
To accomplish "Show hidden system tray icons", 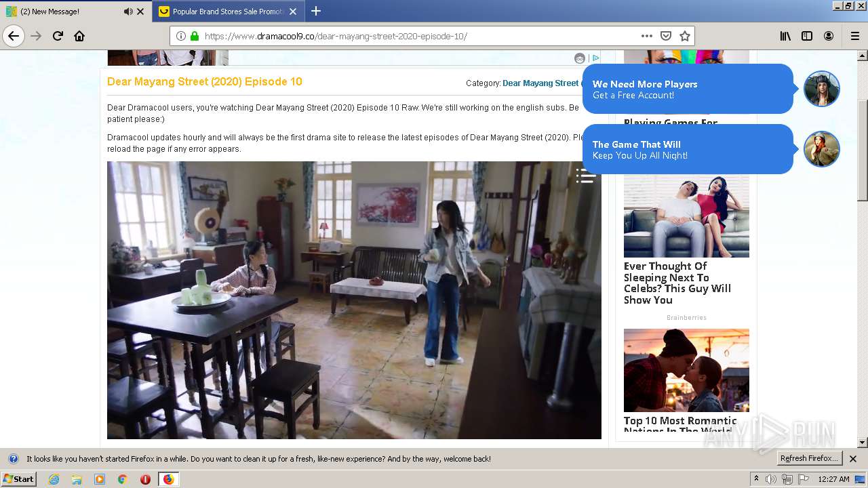I will pyautogui.click(x=756, y=479).
